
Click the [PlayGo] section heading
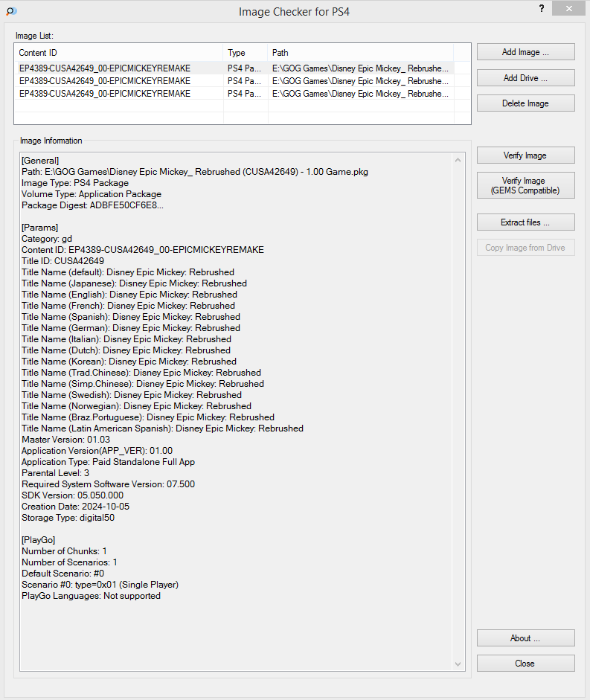pos(39,540)
